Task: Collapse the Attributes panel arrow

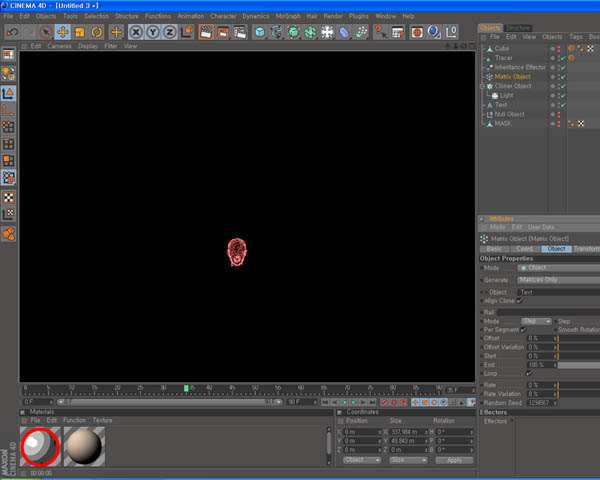Action: click(482, 219)
